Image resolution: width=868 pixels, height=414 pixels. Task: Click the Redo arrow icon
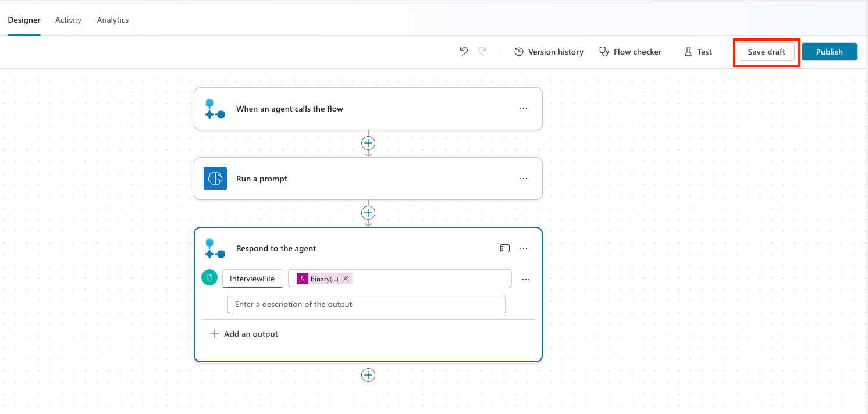482,52
